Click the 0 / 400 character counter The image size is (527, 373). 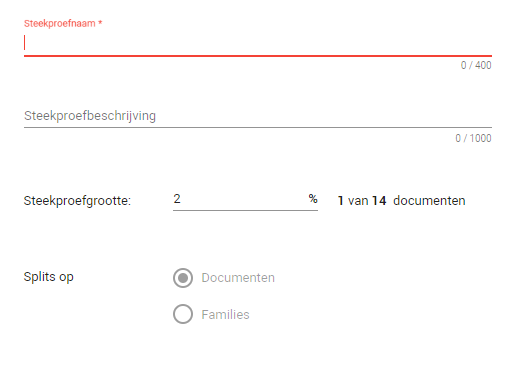click(476, 65)
